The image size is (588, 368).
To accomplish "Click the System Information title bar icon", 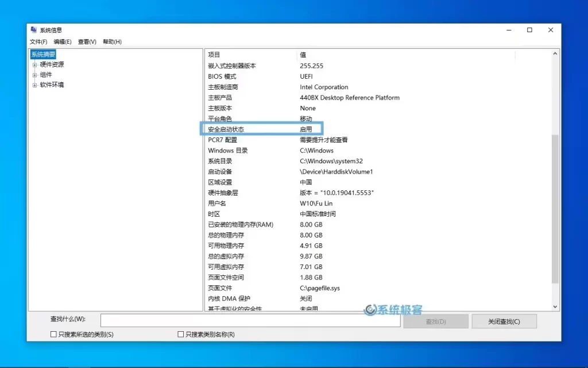I will click(34, 29).
